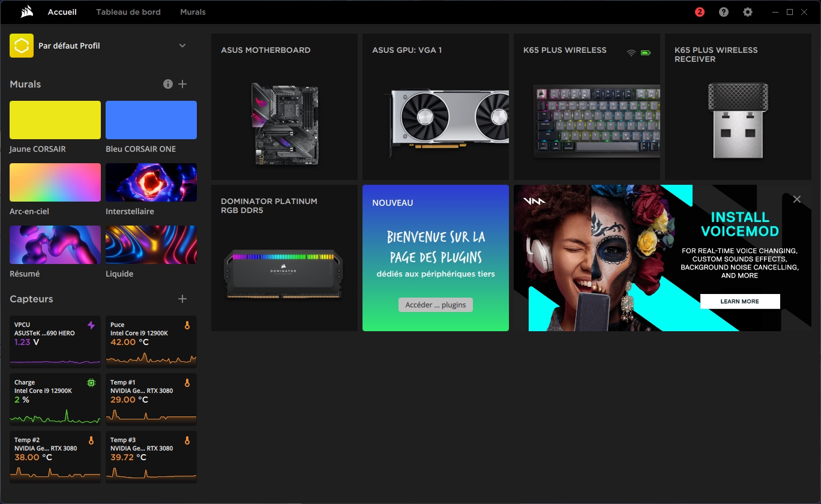Screen dimensions: 821x504
Task: Click the Temp #1 thermometer icon
Action: (187, 383)
